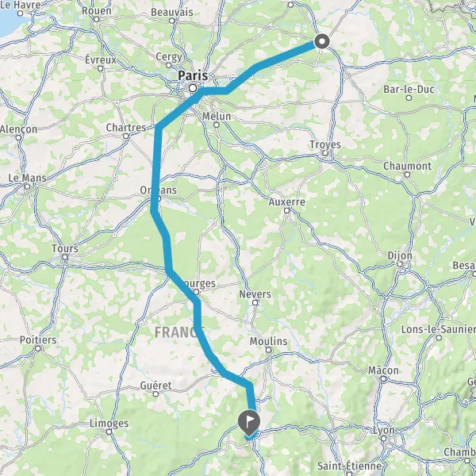The width and height of the screenshot is (476, 476).
Task: Click the Rouen city label
Action: 97,10
